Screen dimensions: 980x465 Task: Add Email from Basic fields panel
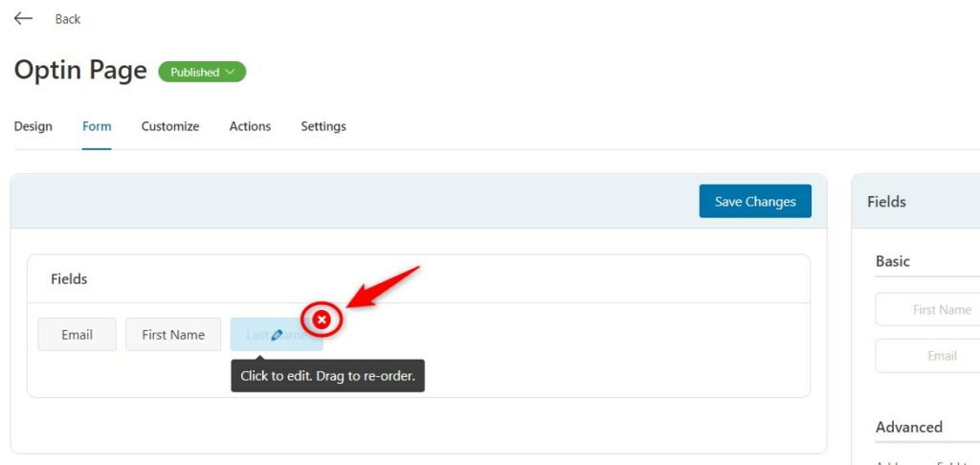pyautogui.click(x=927, y=356)
